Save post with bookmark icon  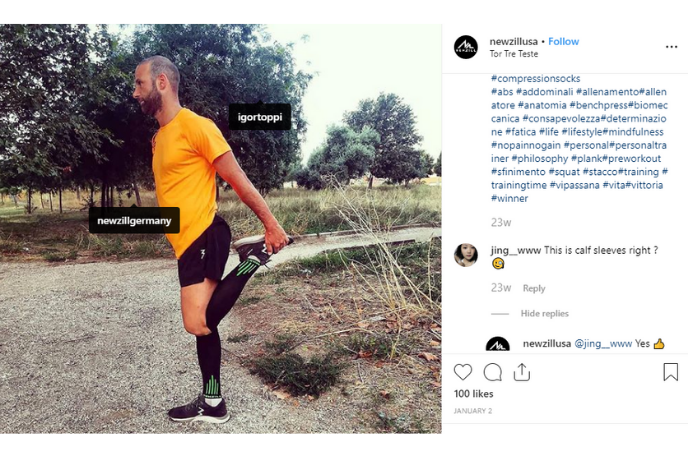670,372
